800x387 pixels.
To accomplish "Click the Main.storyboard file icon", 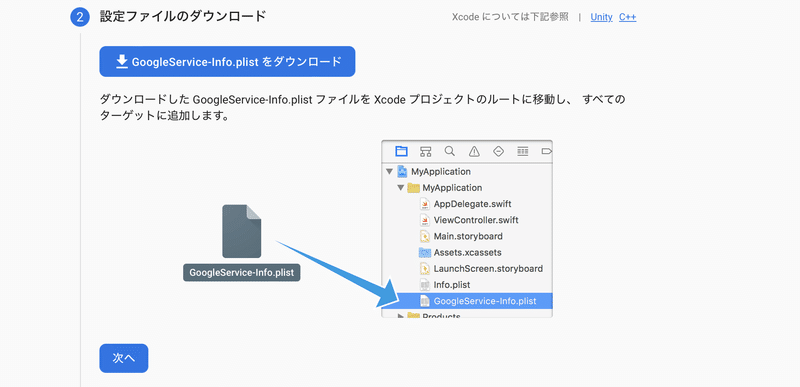I will 424,236.
